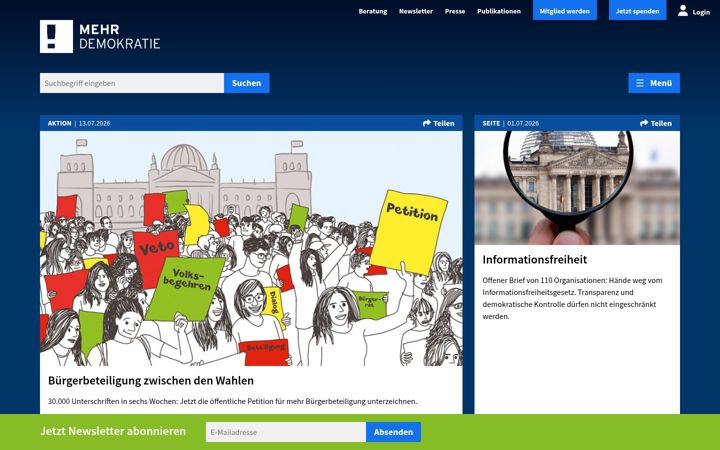Click the text starting 30.000 Unterschriften in sechs Wochen

232,401
